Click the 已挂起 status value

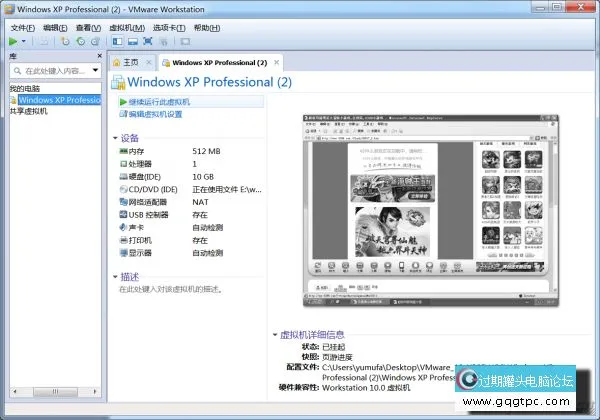pos(333,347)
